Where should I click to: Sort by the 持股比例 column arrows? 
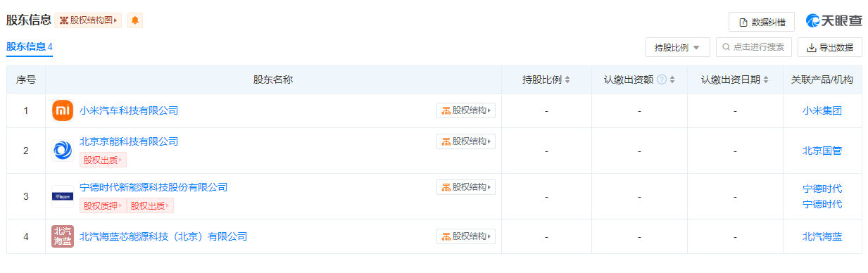(x=567, y=80)
